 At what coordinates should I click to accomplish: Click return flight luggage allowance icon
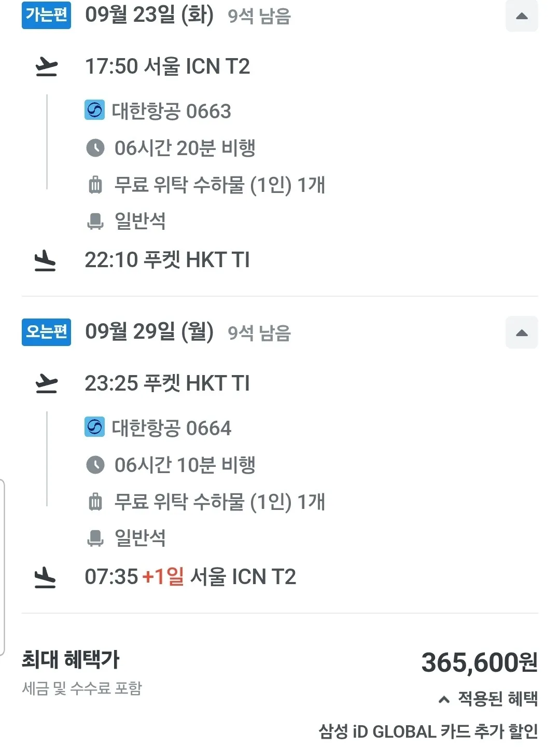point(95,502)
